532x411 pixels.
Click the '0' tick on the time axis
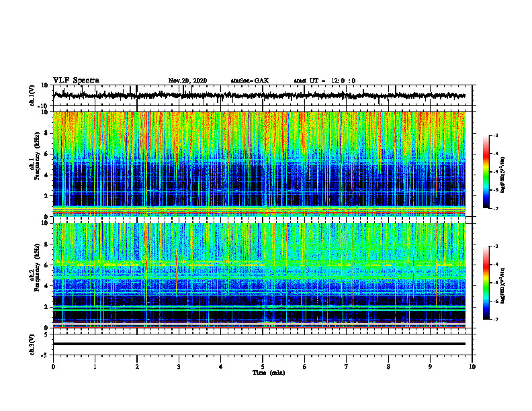pyautogui.click(x=53, y=367)
